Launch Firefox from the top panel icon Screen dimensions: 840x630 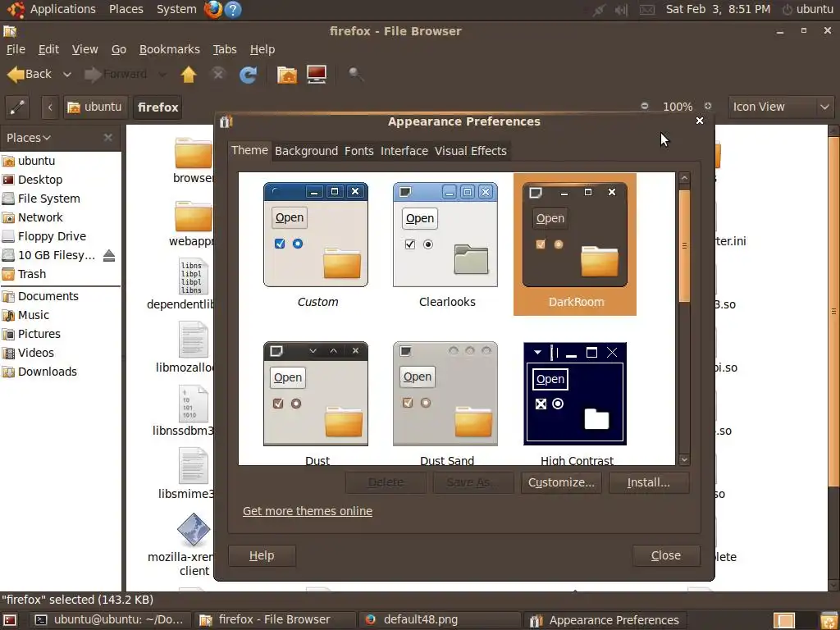click(x=212, y=9)
